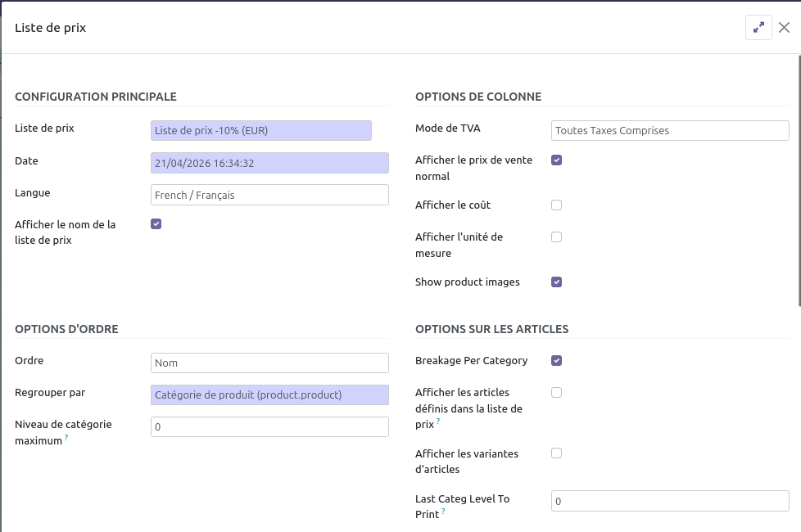Click the dialog's vertical scrollbar

click(x=799, y=180)
